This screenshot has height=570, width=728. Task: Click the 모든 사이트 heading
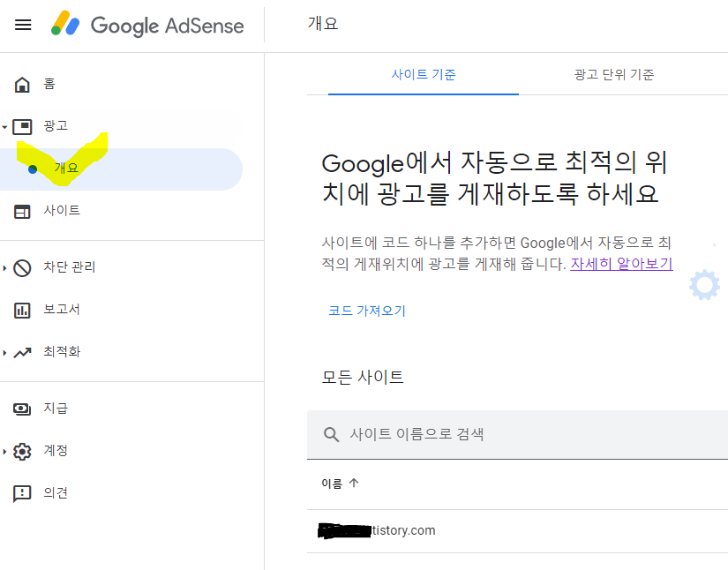[362, 377]
